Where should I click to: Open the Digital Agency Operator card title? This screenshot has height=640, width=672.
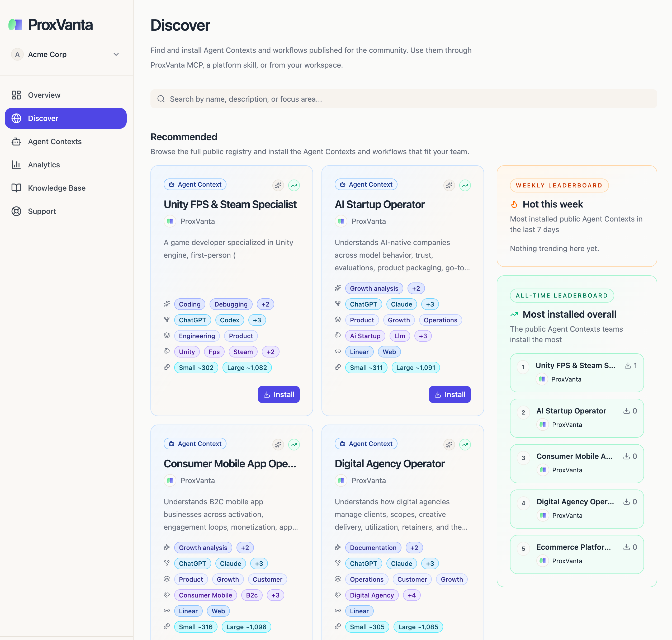click(x=390, y=464)
